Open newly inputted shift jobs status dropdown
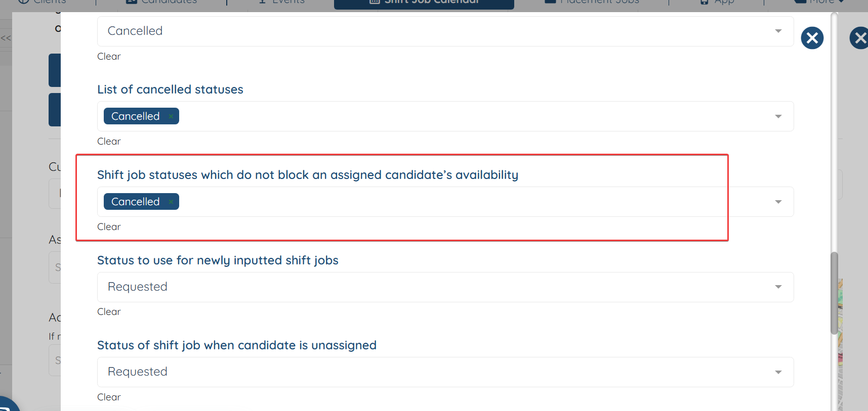 [x=778, y=287]
